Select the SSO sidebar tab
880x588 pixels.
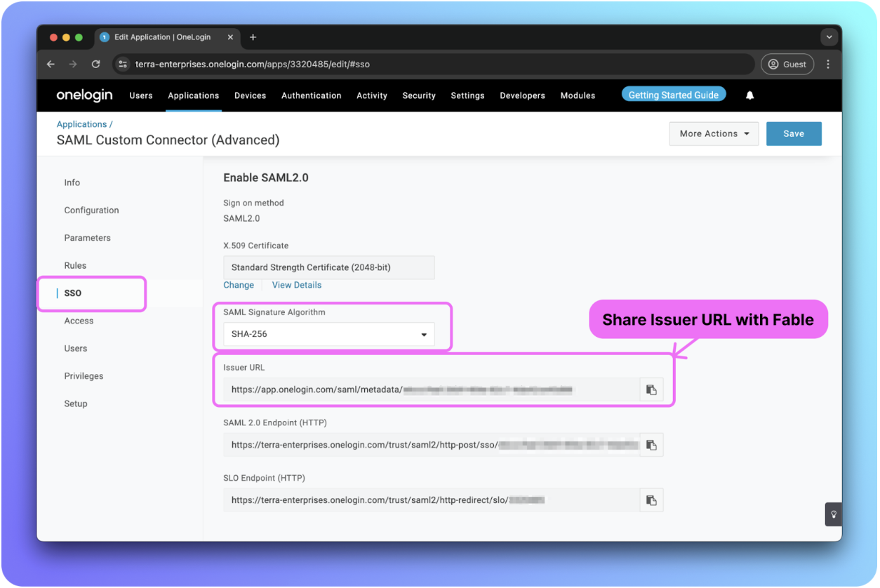click(73, 293)
